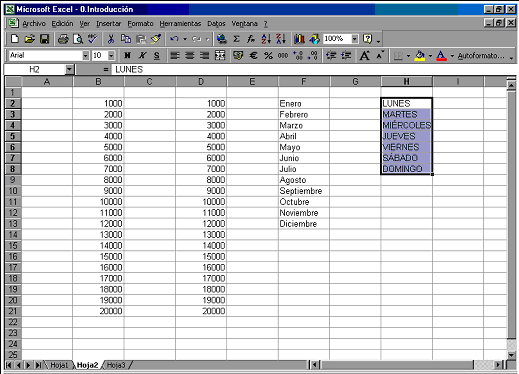Open the Insertar menu
The width and height of the screenshot is (519, 374).
(x=108, y=23)
